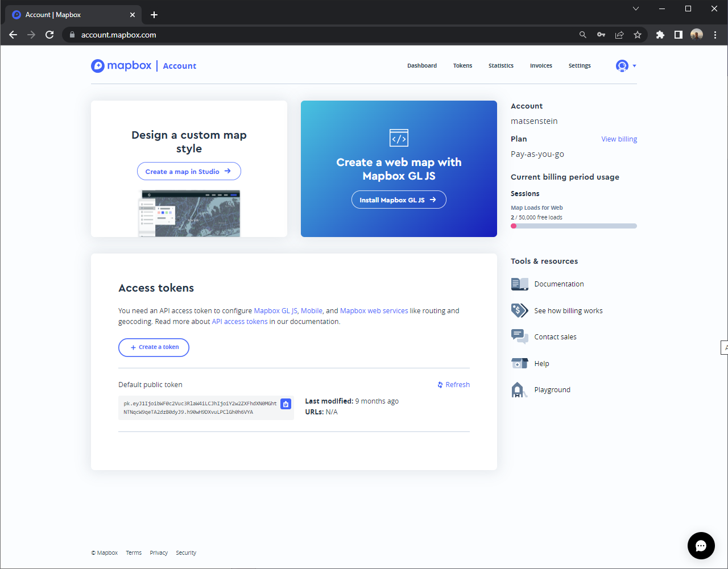
Task: Click the Studio map preview thumbnail
Action: pyautogui.click(x=190, y=213)
